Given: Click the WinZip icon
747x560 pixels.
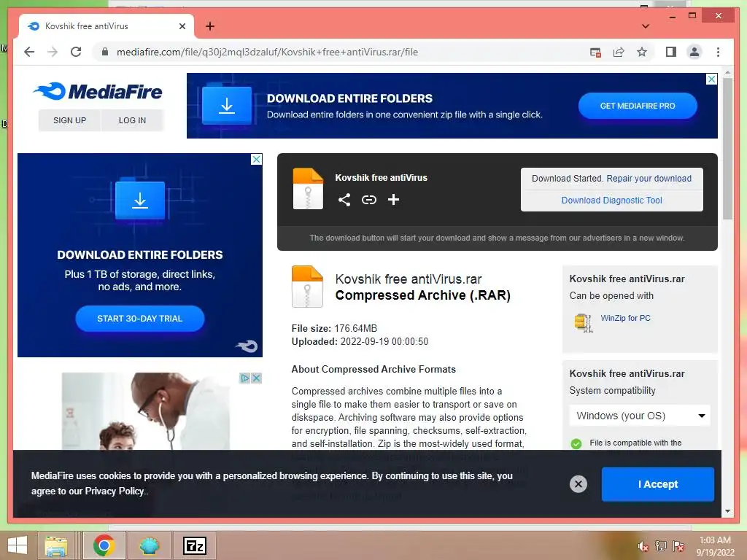Looking at the screenshot, I should click(x=584, y=322).
